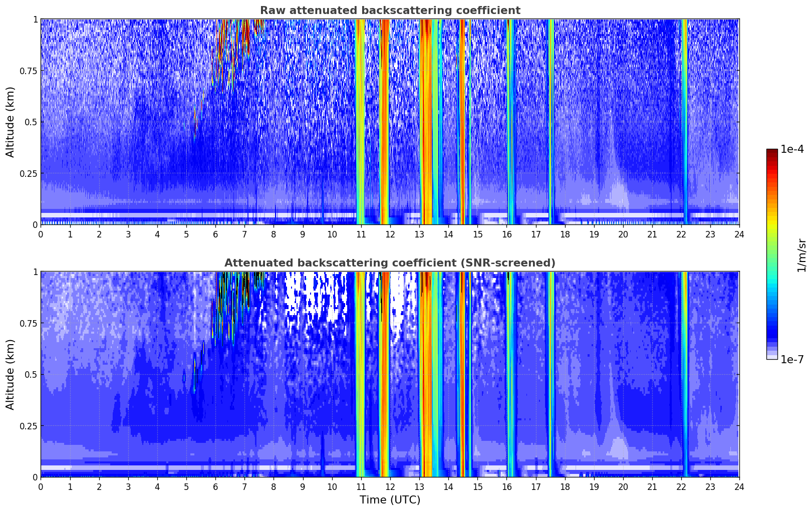This screenshot has height=511, width=812.
Task: Click hour tick "10" under the SNR-screened plot
Action: [x=332, y=486]
